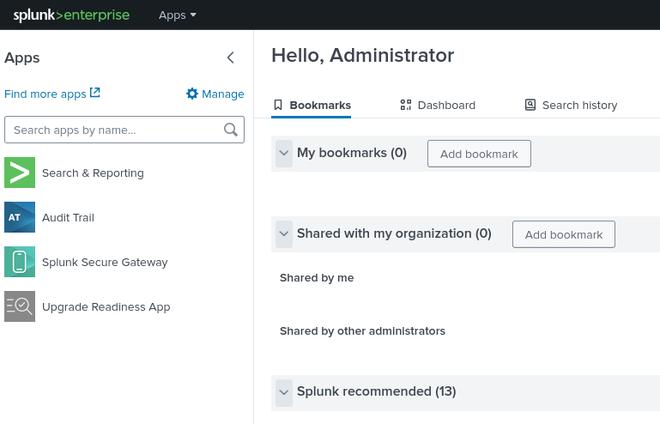Click the Hello, Administrator heading
The width and height of the screenshot is (660, 424).
(363, 56)
